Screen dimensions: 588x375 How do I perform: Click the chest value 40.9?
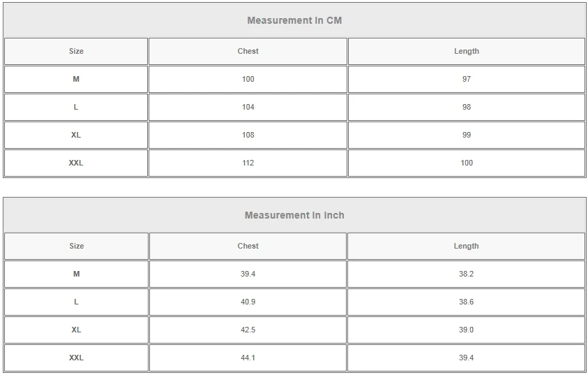click(x=248, y=302)
